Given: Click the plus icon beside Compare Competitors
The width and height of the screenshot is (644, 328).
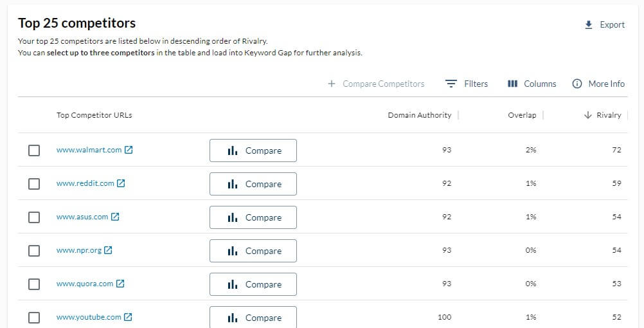Looking at the screenshot, I should [x=332, y=84].
